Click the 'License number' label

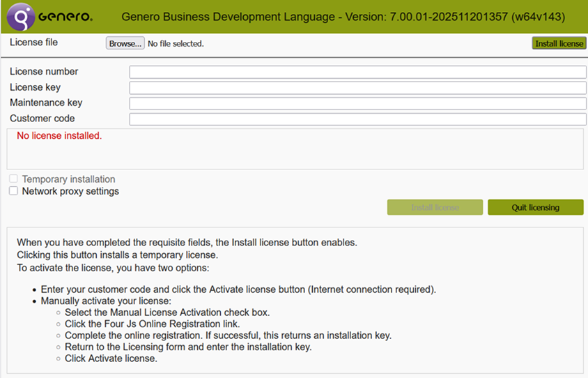point(44,71)
